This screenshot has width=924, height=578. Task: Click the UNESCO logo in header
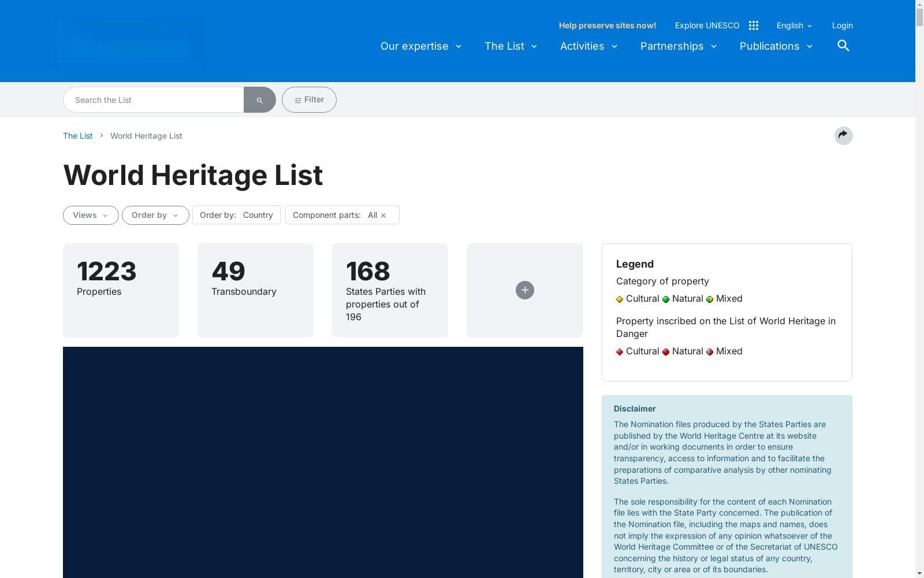[130, 42]
